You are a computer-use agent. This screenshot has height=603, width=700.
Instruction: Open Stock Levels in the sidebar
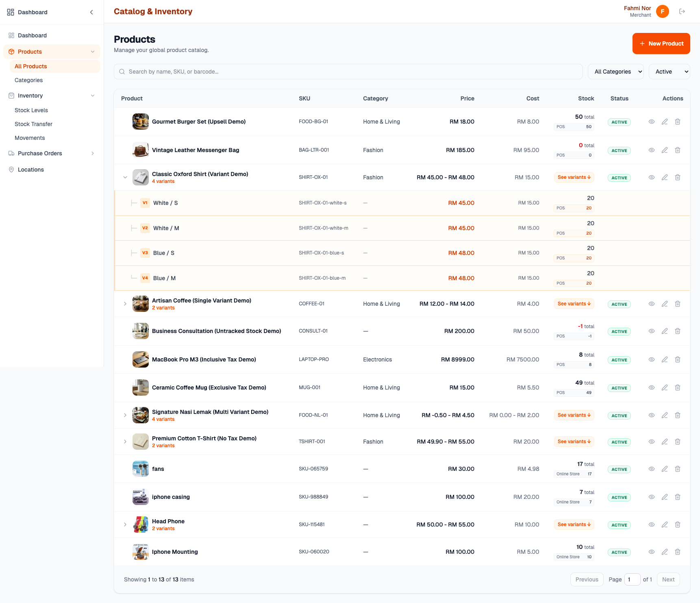pos(31,110)
